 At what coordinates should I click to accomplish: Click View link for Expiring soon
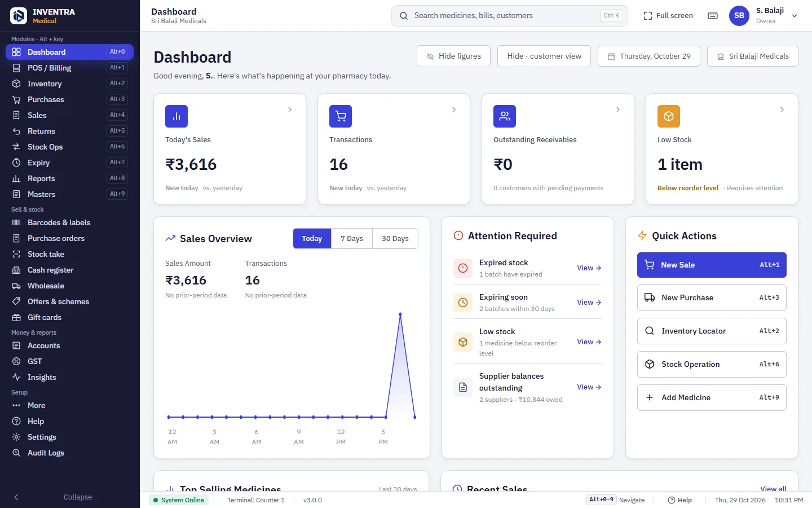[589, 303]
